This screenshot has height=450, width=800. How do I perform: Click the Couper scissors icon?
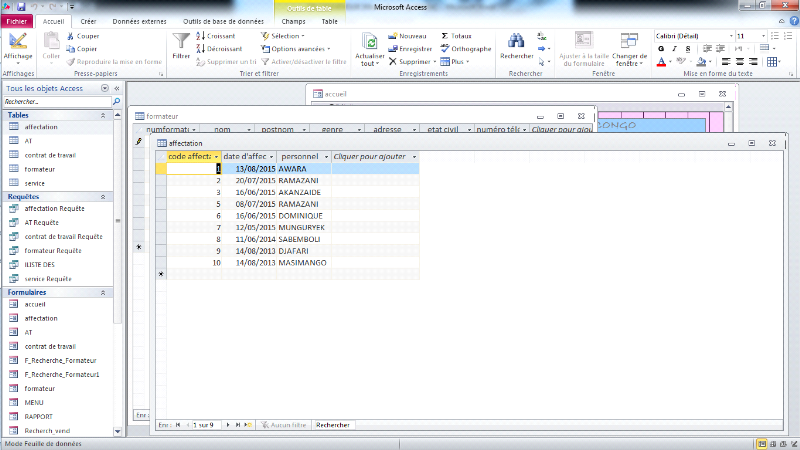click(x=70, y=36)
